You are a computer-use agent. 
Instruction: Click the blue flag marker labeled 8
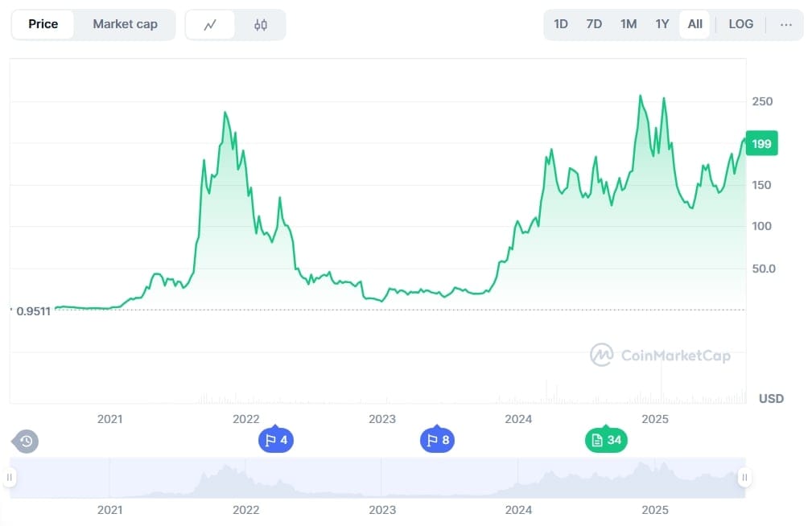[437, 440]
